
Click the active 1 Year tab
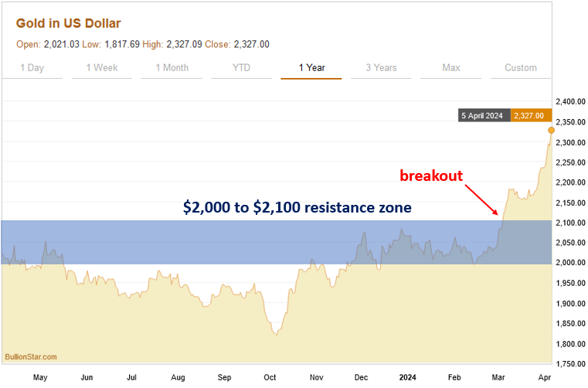point(311,68)
